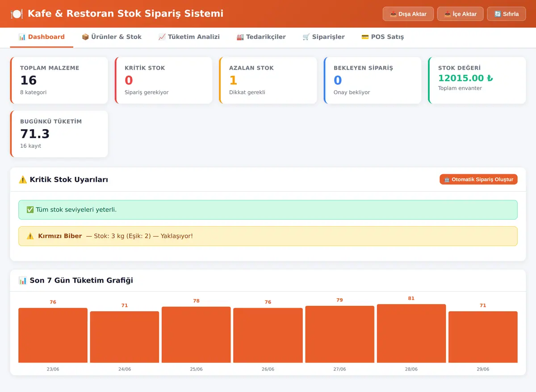The width and height of the screenshot is (536, 392).
Task: Click the chart icon beside Son 7 Gün heading
Action: click(x=23, y=280)
